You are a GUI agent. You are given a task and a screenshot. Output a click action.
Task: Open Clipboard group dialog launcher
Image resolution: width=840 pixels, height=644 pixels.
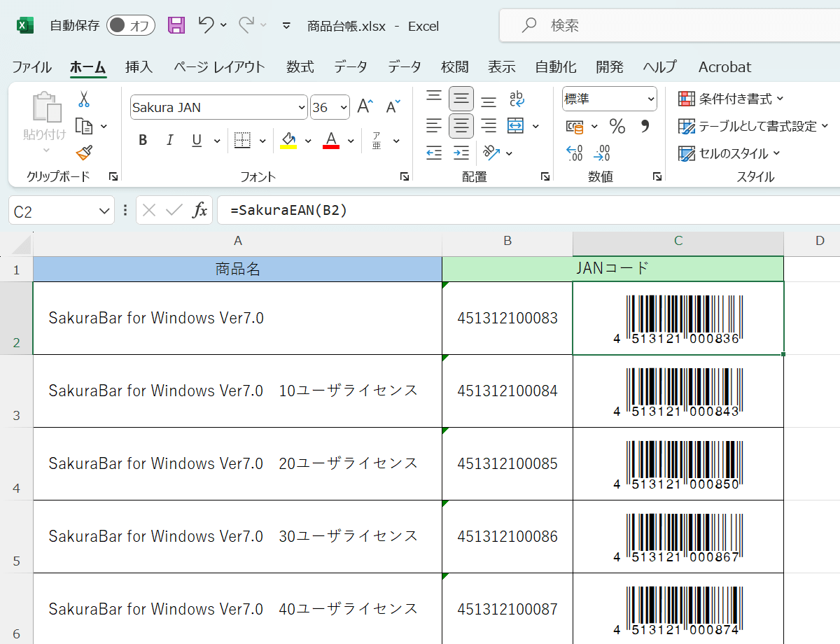click(x=113, y=177)
